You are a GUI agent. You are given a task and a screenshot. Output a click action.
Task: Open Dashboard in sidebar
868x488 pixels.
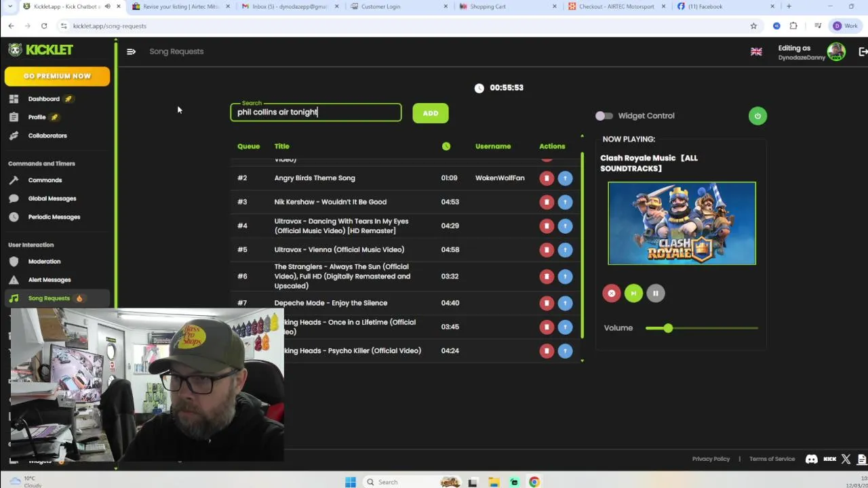pyautogui.click(x=44, y=99)
